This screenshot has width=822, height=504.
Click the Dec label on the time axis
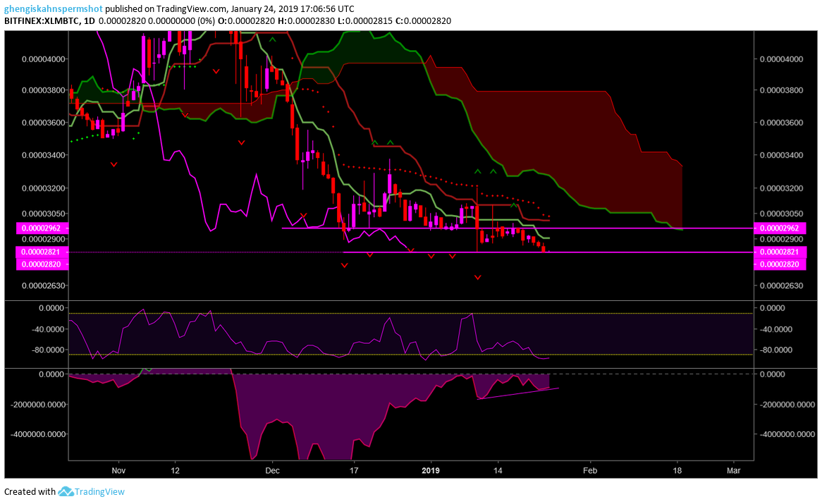click(272, 470)
